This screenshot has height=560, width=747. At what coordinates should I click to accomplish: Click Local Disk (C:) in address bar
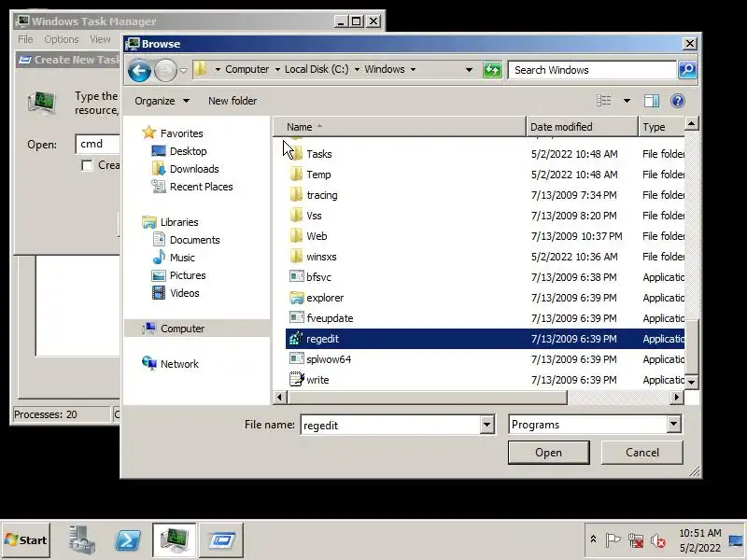(x=317, y=69)
